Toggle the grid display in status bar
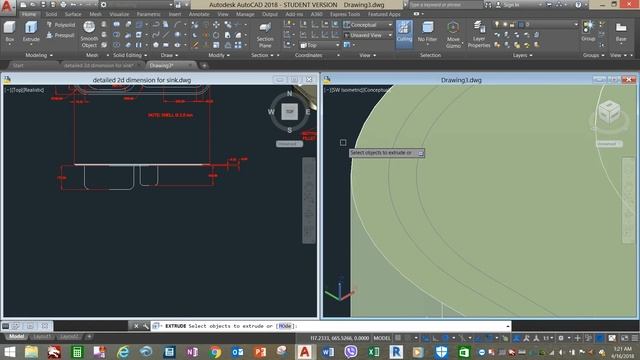The height and width of the screenshot is (360, 640). coord(398,338)
